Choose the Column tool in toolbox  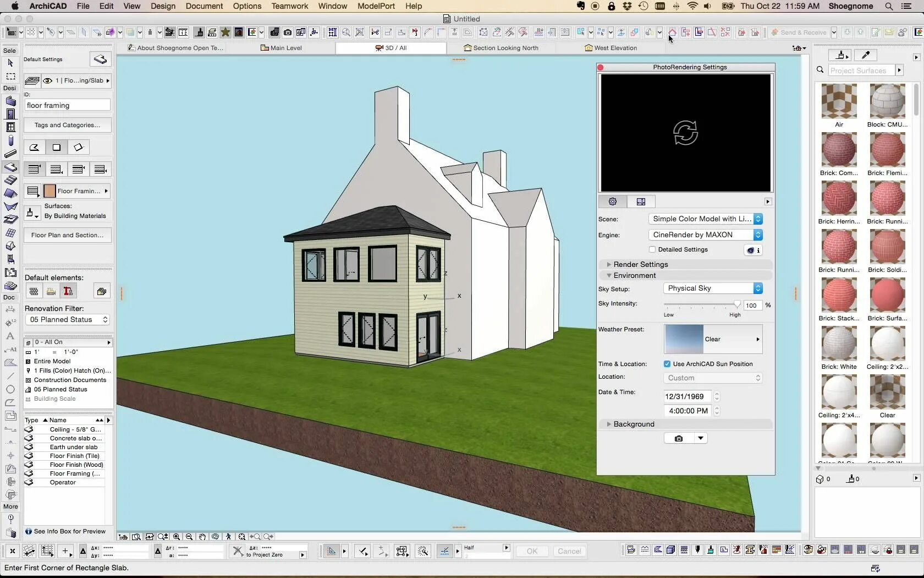(x=10, y=140)
